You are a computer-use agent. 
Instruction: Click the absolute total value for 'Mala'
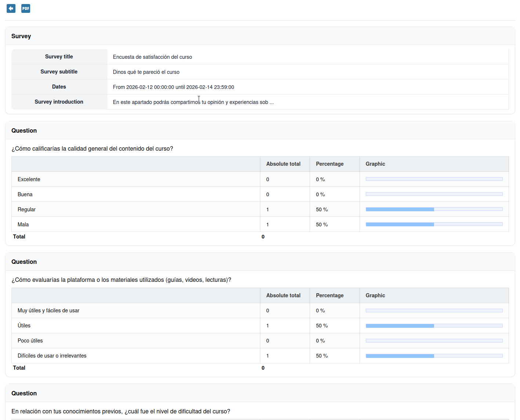click(x=267, y=225)
